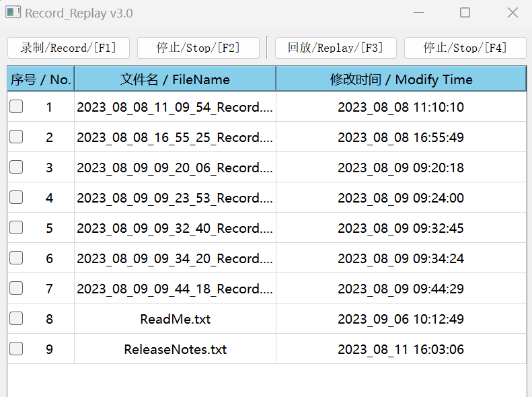Maximize the Record_Replay window
This screenshot has height=397, width=532.
pyautogui.click(x=465, y=13)
